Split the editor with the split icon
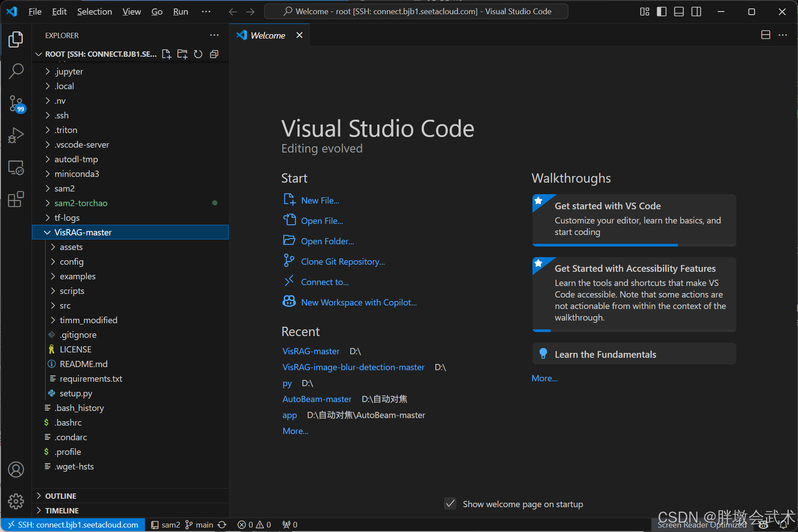Viewport: 798px width, 532px height. (766, 35)
